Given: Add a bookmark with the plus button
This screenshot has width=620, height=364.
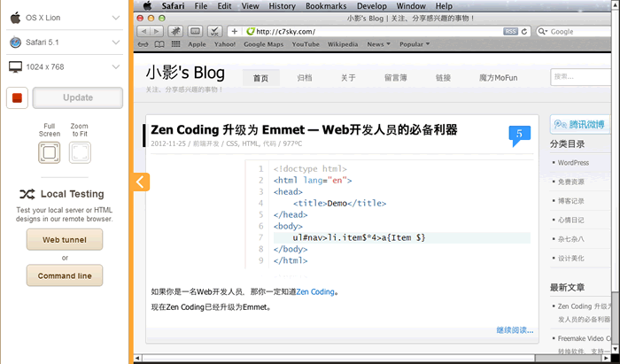Looking at the screenshot, I should pos(235,32).
